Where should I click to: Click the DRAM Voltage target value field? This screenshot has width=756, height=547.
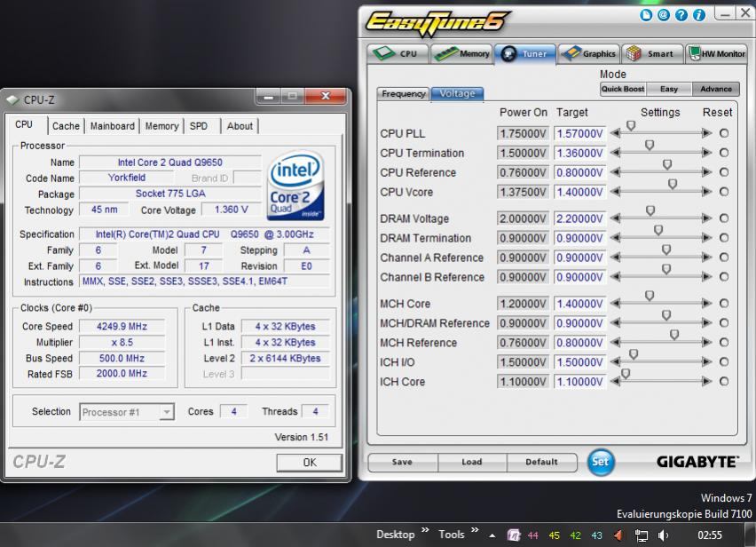pos(579,218)
